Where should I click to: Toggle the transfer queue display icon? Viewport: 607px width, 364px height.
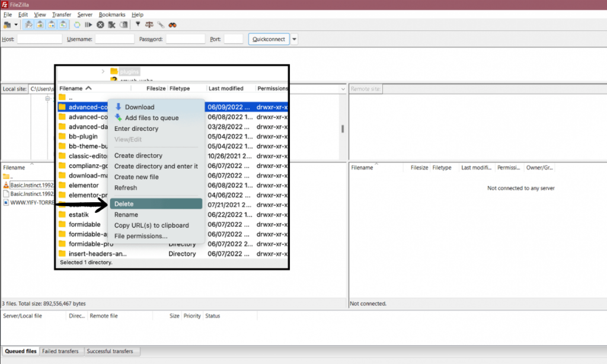[x=63, y=25]
